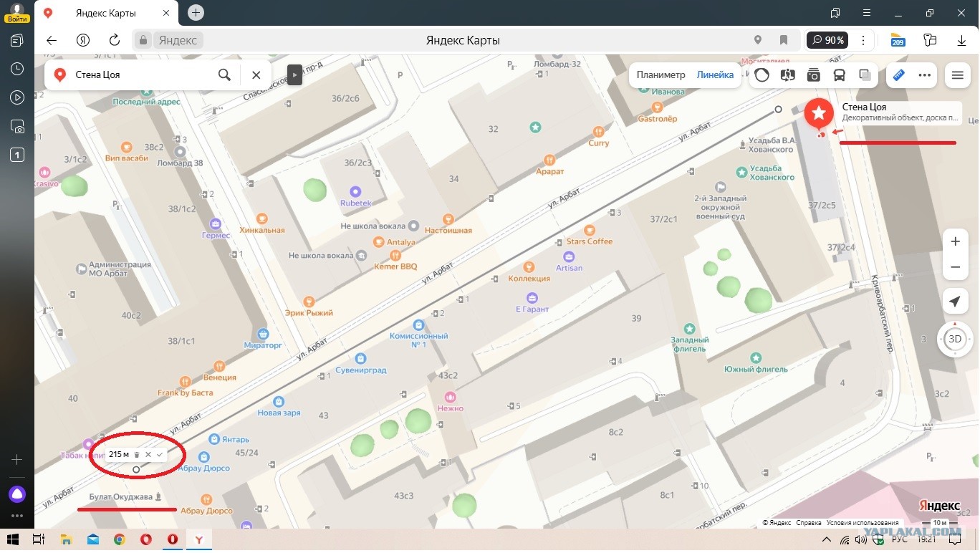Viewport: 980px width, 553px height.
Task: Select the Линейка measuring mode
Action: [715, 74]
